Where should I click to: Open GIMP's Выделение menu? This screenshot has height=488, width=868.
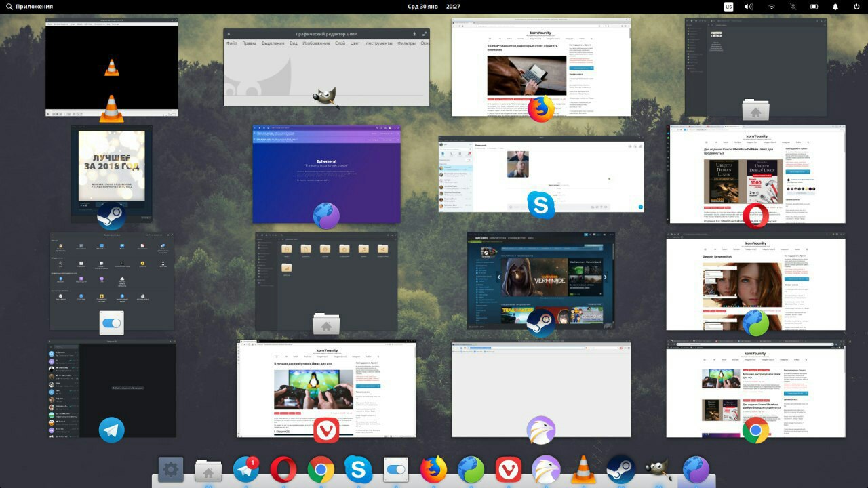pyautogui.click(x=273, y=43)
